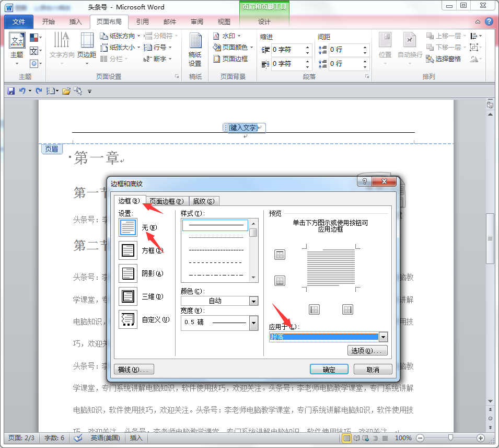This screenshot has width=499, height=448.
Task: Click the zoom slider handle in status bar
Action: pyautogui.click(x=450, y=438)
